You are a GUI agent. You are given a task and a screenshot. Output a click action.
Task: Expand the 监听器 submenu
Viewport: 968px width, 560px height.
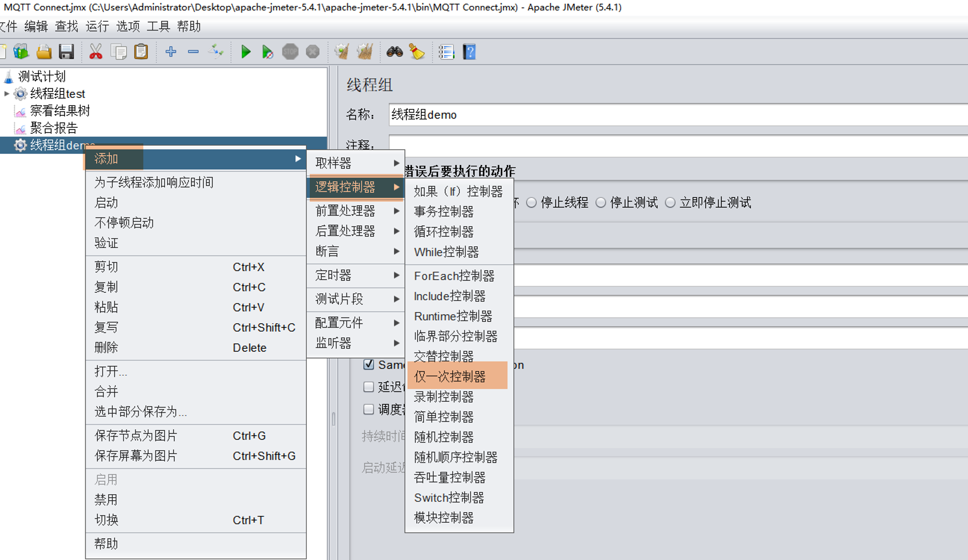[x=356, y=343]
